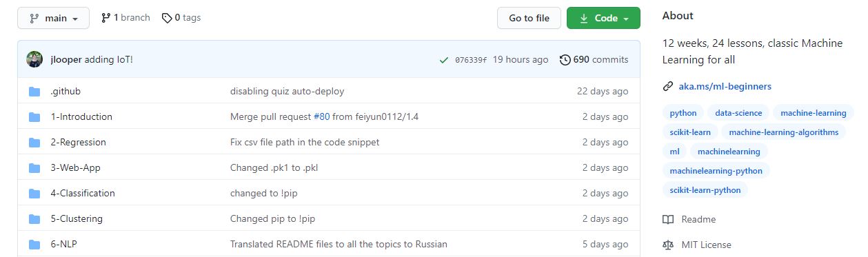This screenshot has height=257, width=868.
Task: Click the folder icon for 2-Regression
Action: pos(34,143)
